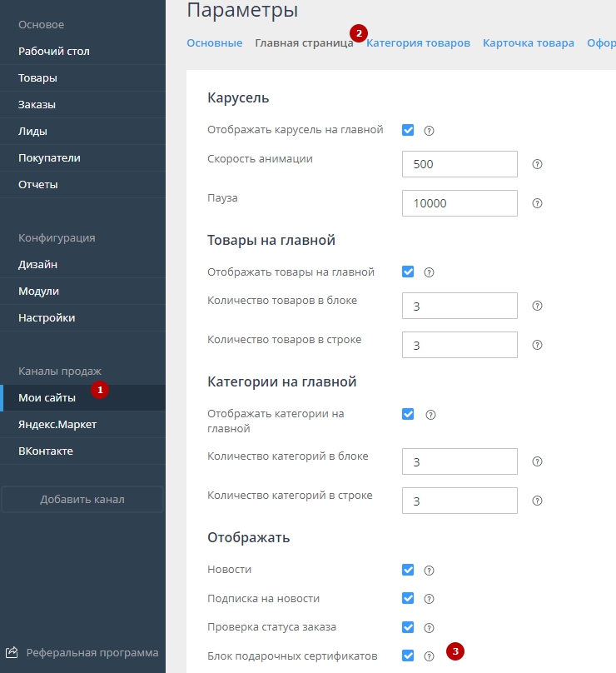This screenshot has height=673, width=616.
Task: Toggle Проверка статуса заказа checkbox
Action: click(x=408, y=627)
